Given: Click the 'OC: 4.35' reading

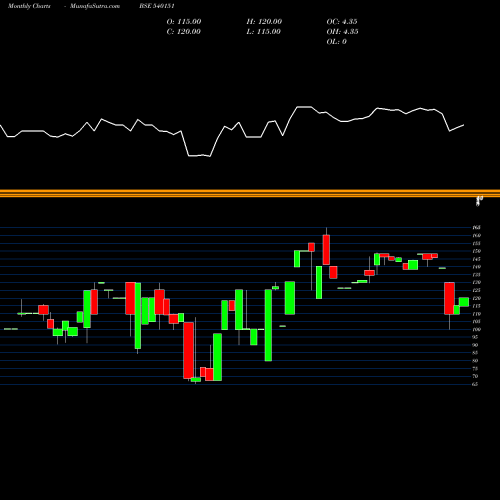Looking at the screenshot, I should tap(342, 22).
